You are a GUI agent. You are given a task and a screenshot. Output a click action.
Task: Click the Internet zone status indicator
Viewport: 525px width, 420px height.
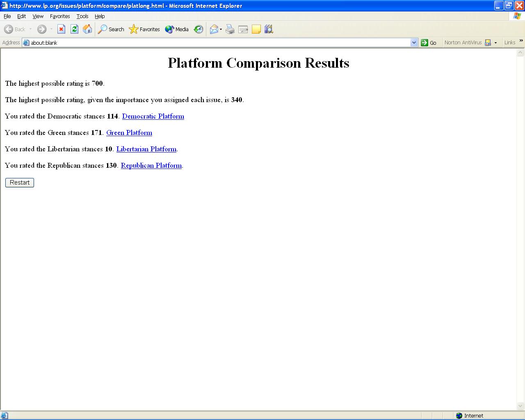469,415
